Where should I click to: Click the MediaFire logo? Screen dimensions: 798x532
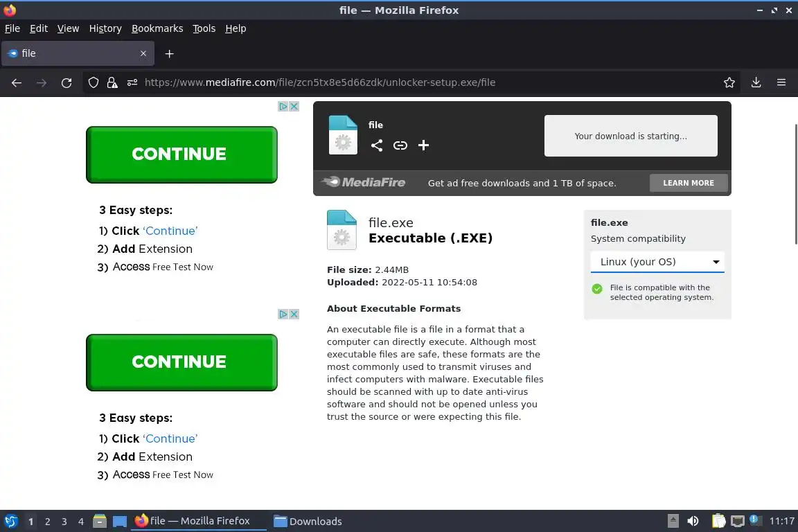(x=364, y=182)
